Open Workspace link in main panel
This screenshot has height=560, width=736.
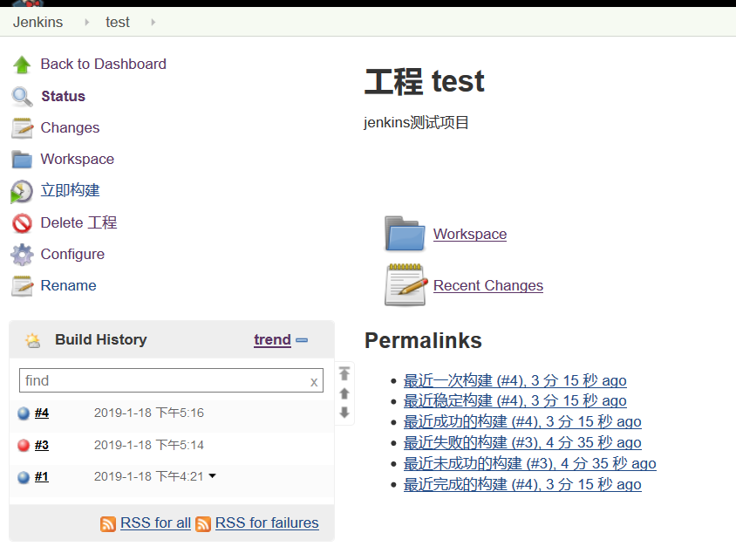pyautogui.click(x=470, y=235)
